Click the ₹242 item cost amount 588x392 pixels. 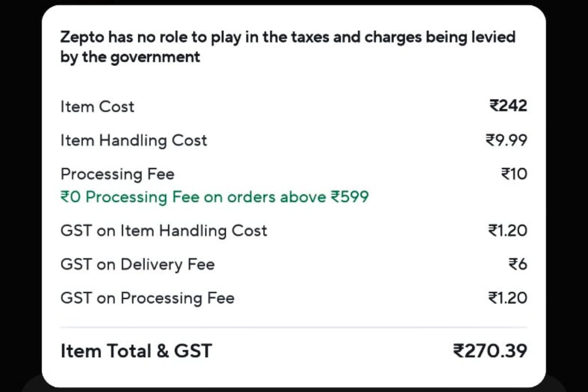[508, 106]
